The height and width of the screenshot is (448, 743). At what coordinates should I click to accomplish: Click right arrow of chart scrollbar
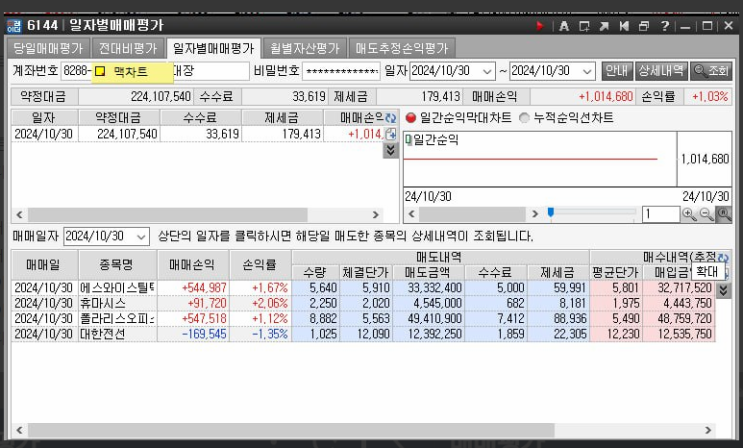coord(535,214)
